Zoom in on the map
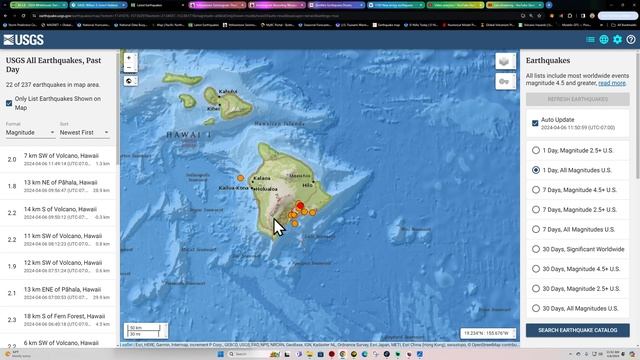Viewport: 640px width, 360px height. pos(129,58)
